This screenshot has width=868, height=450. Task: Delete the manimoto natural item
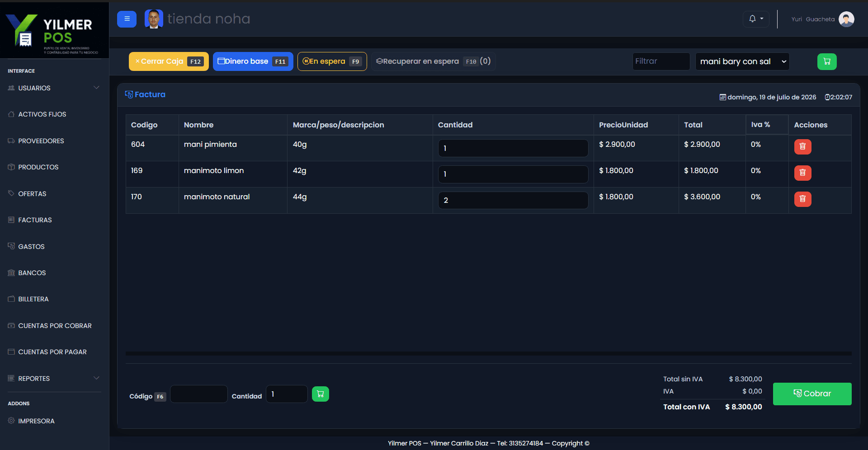tap(802, 199)
